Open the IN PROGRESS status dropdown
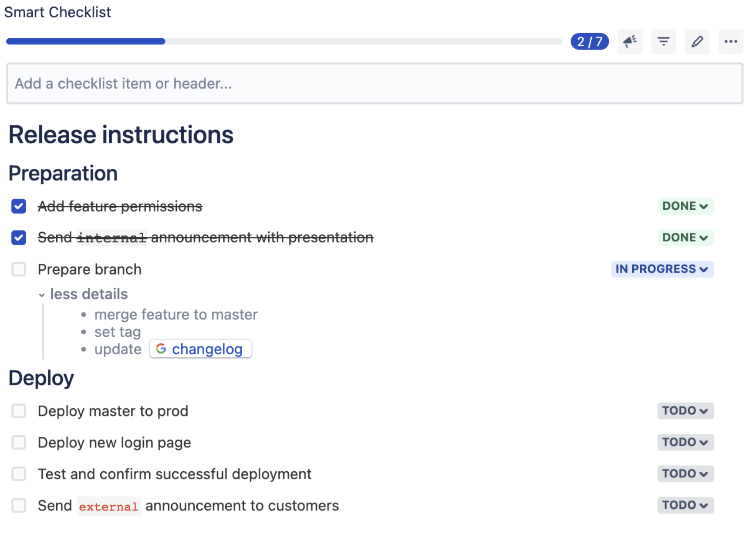Viewport: 756px width, 537px height. pyautogui.click(x=662, y=269)
